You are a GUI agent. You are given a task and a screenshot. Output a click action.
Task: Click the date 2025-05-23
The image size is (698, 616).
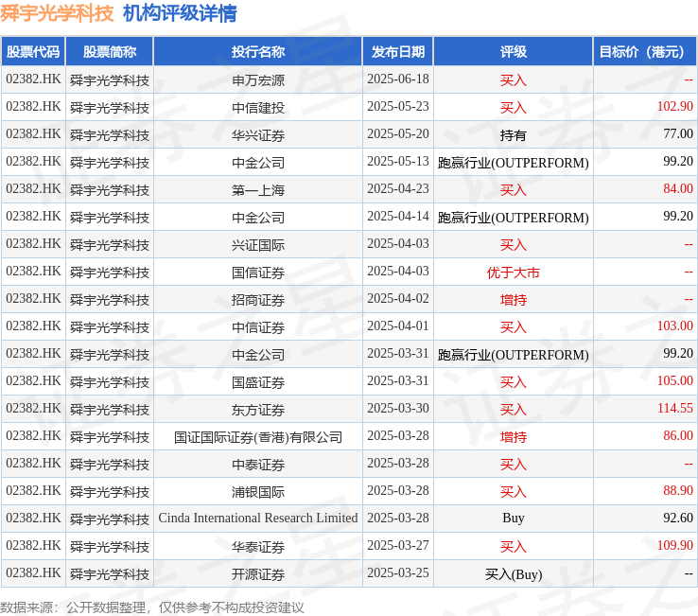398,107
